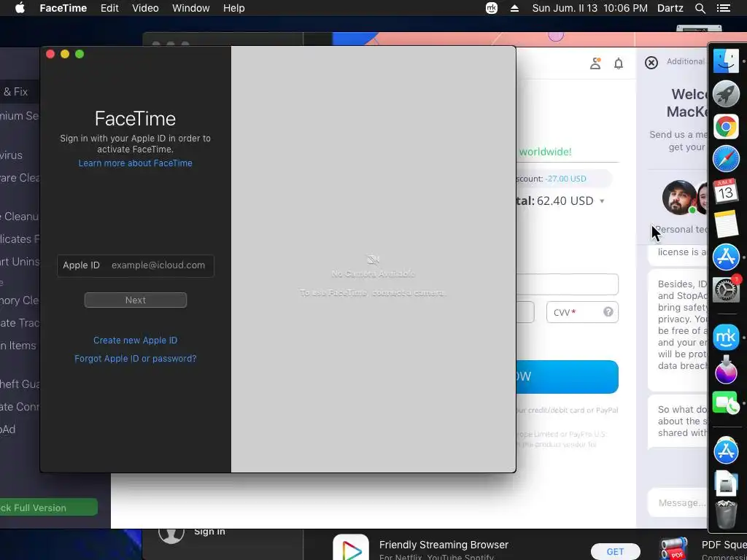
Task: Open the FaceTime application menu
Action: click(x=63, y=8)
